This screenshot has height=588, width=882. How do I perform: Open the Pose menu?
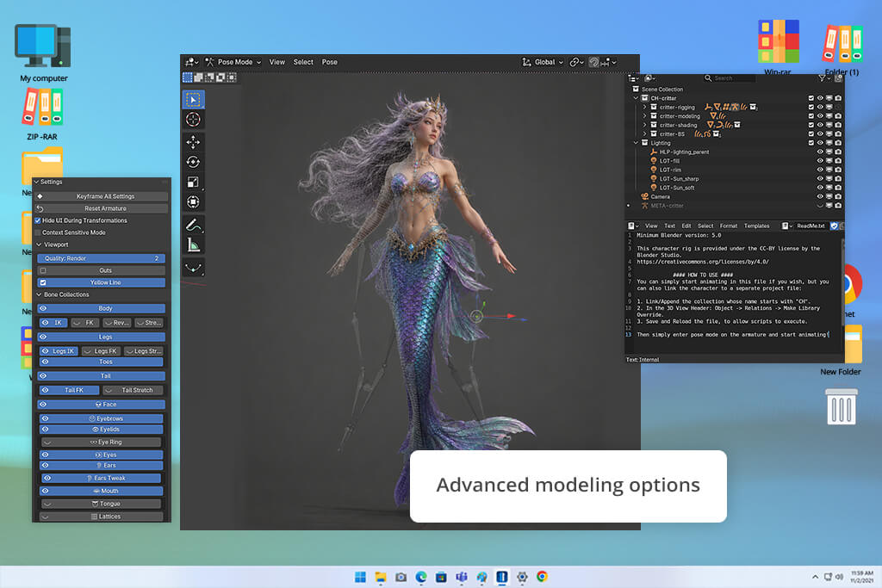pyautogui.click(x=330, y=62)
